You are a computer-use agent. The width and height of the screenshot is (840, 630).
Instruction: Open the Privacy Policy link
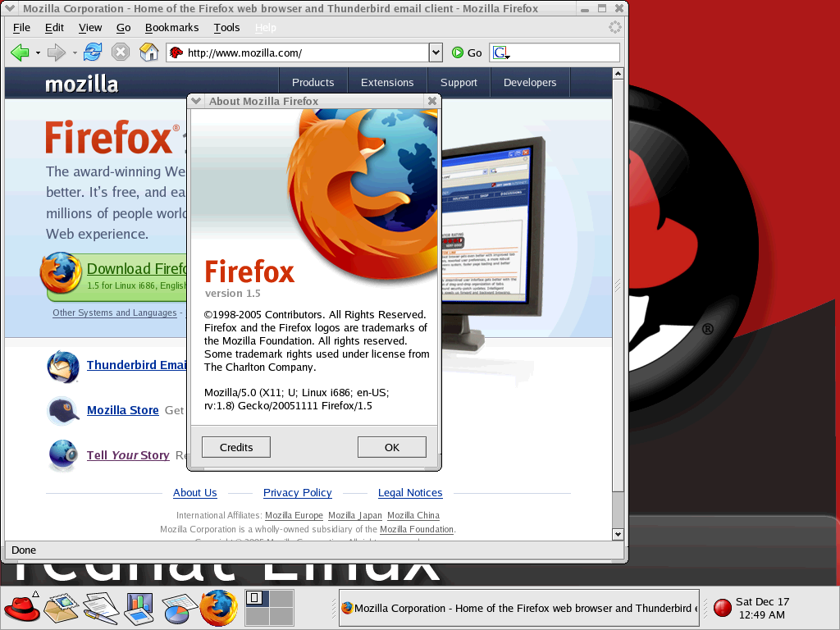(297, 493)
